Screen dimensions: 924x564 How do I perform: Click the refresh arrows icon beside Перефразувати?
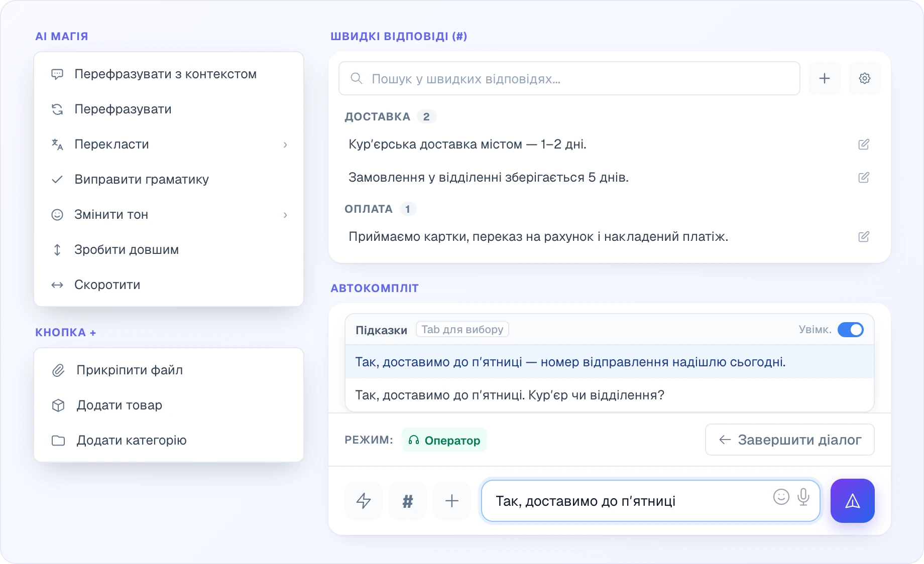point(57,109)
